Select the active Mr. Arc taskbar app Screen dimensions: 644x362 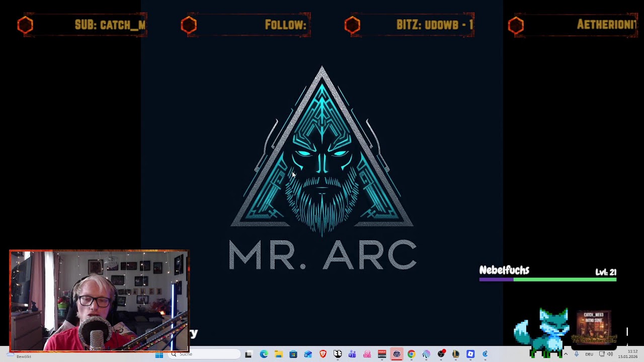tap(396, 354)
